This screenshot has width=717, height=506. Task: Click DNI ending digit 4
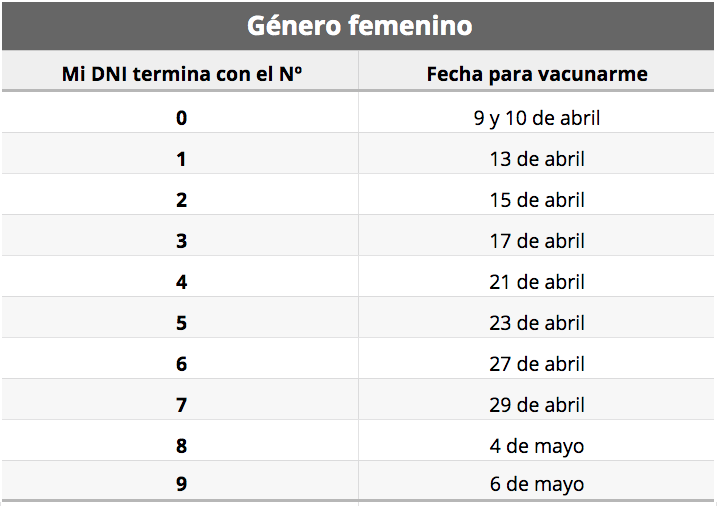pyautogui.click(x=182, y=282)
